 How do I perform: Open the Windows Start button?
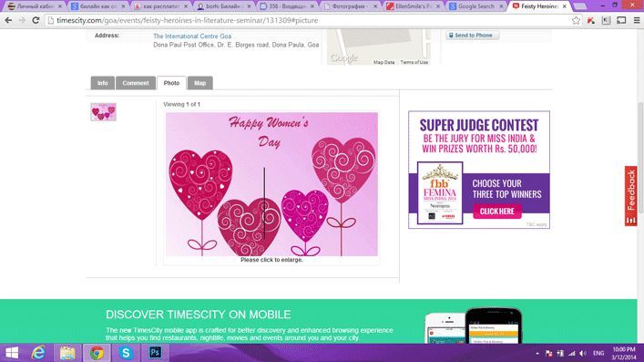tap(12, 353)
